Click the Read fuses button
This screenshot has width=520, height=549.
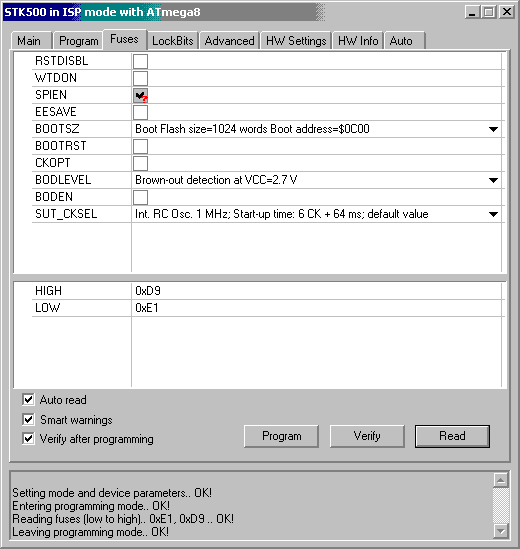pos(452,436)
